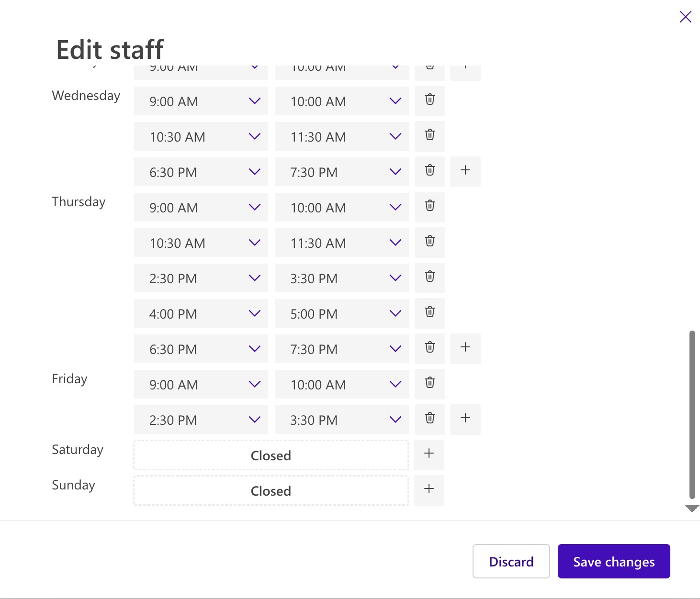
Task: Click the Thursday day label
Action: tap(79, 202)
